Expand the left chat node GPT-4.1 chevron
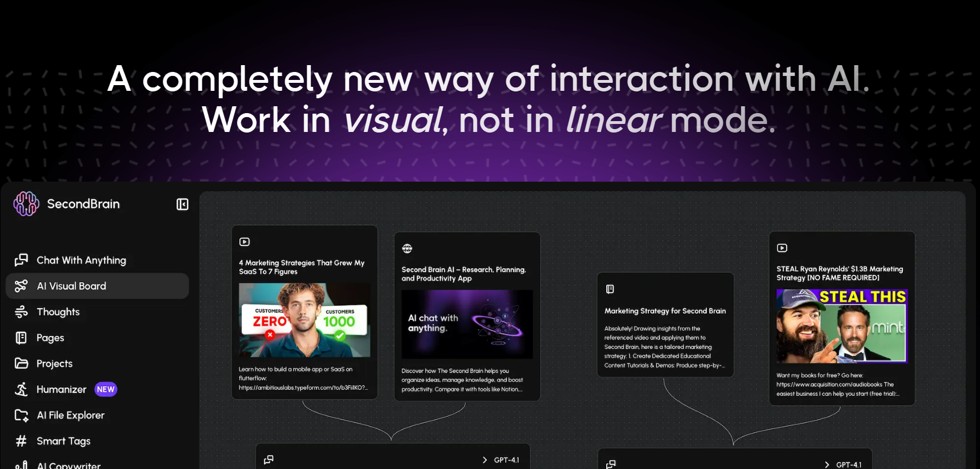 (485, 460)
